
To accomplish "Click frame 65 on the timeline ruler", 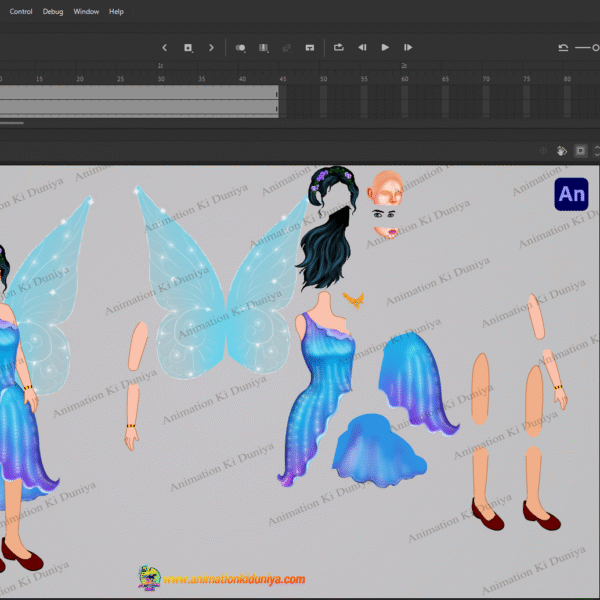I will tap(445, 79).
